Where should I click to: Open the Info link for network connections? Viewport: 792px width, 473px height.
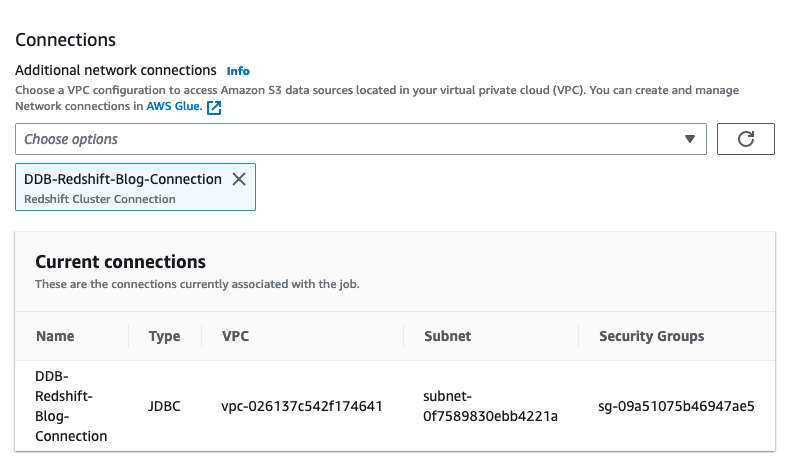238,71
